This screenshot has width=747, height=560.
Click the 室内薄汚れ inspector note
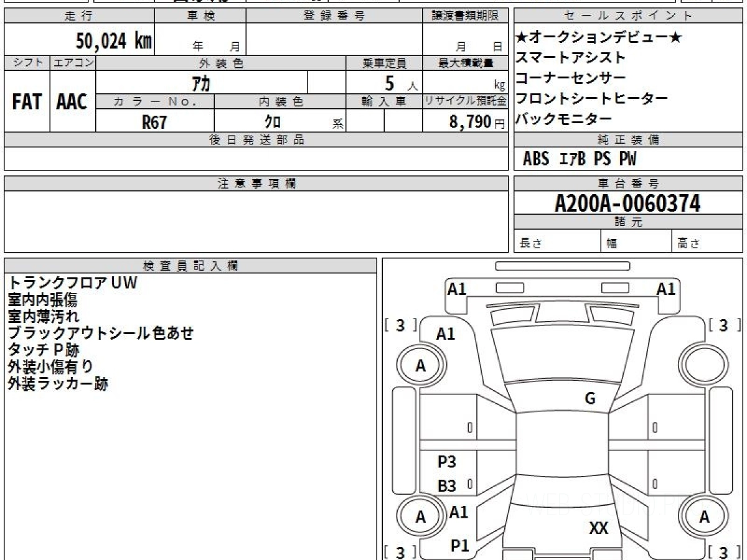click(44, 317)
